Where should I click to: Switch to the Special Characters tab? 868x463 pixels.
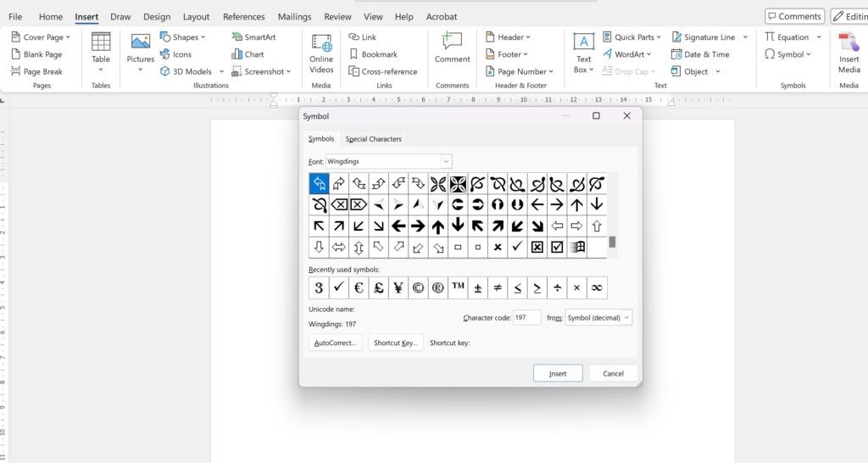(x=373, y=139)
